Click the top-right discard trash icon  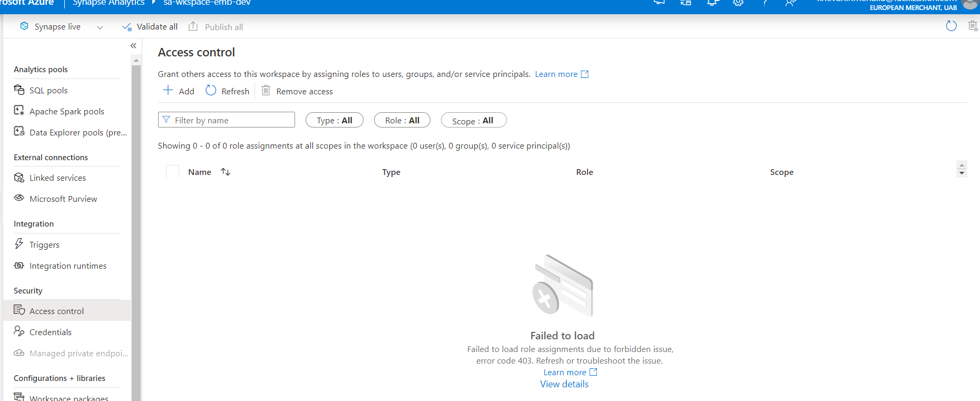point(973,26)
